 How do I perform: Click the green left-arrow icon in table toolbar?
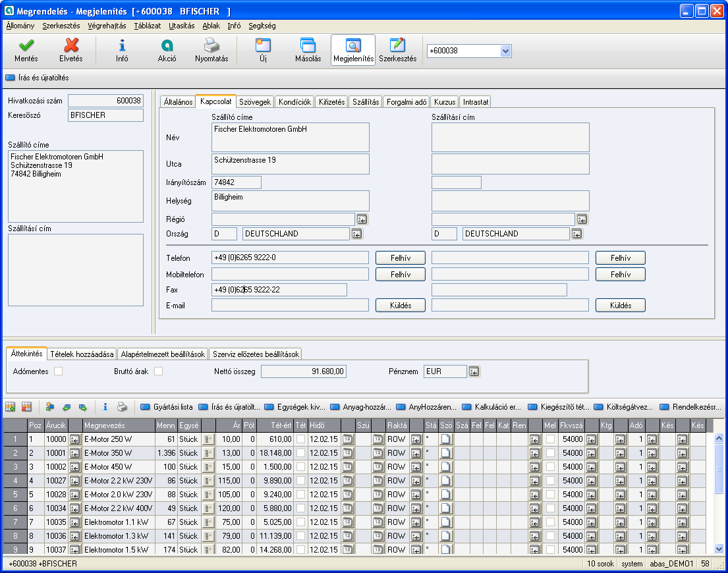(x=67, y=407)
